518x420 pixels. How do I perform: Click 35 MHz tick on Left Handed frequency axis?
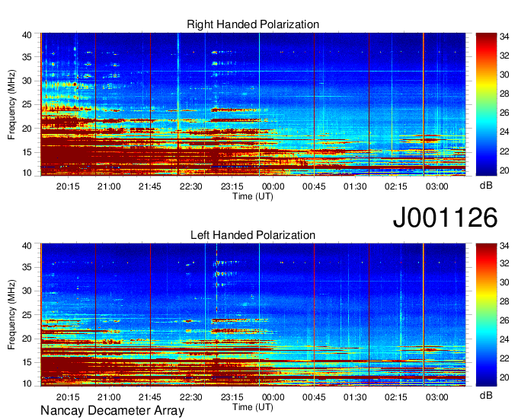click(x=27, y=267)
